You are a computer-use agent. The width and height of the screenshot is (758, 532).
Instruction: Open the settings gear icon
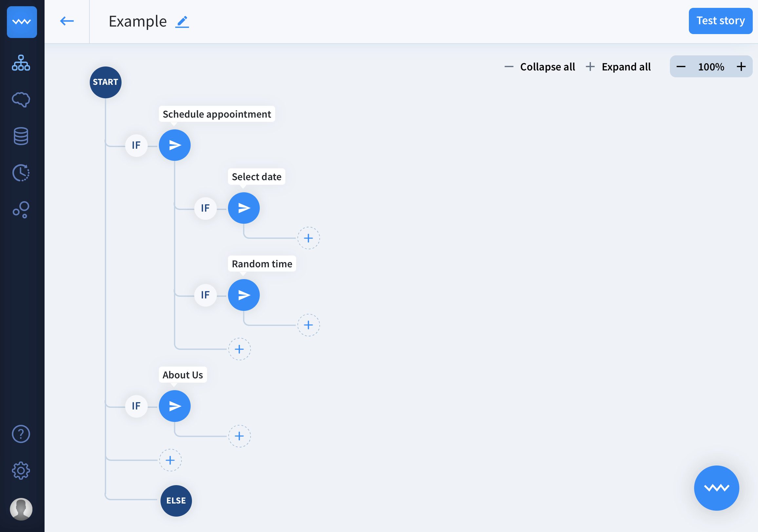pos(21,470)
